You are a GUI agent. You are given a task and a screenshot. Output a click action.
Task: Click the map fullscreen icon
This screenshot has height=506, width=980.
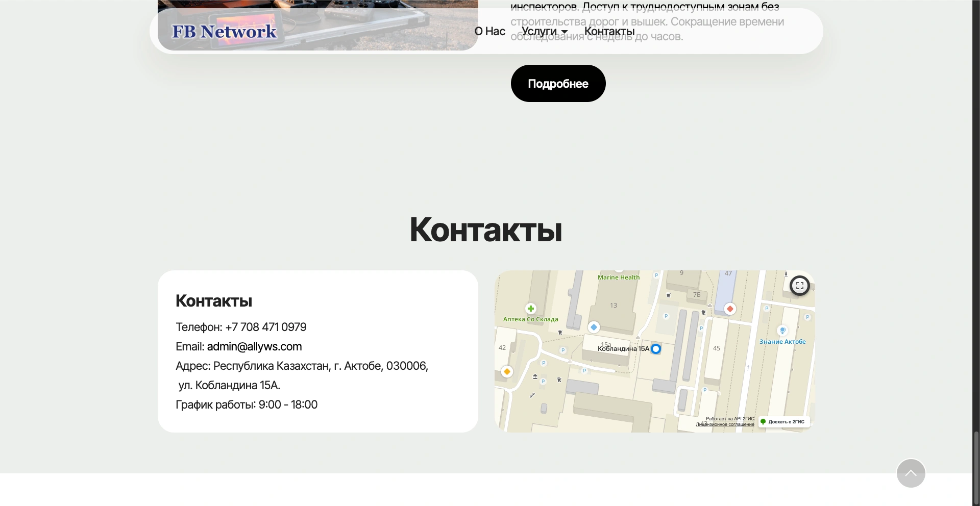click(800, 286)
